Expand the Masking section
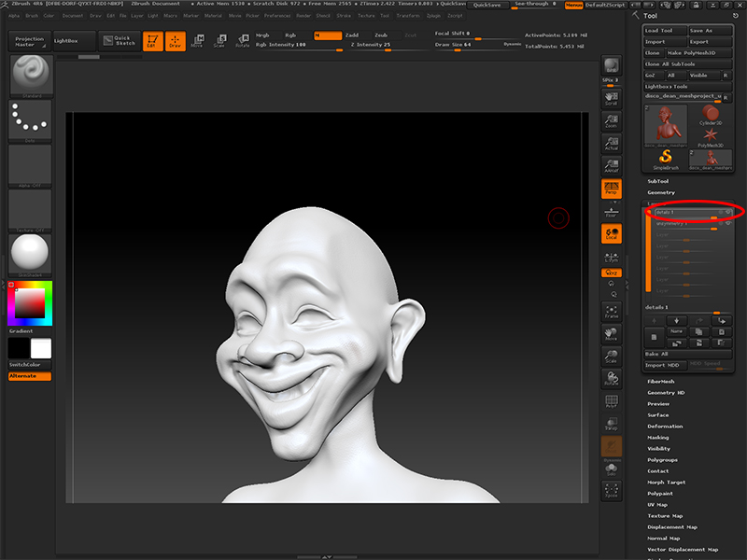The width and height of the screenshot is (747, 560). coord(658,438)
